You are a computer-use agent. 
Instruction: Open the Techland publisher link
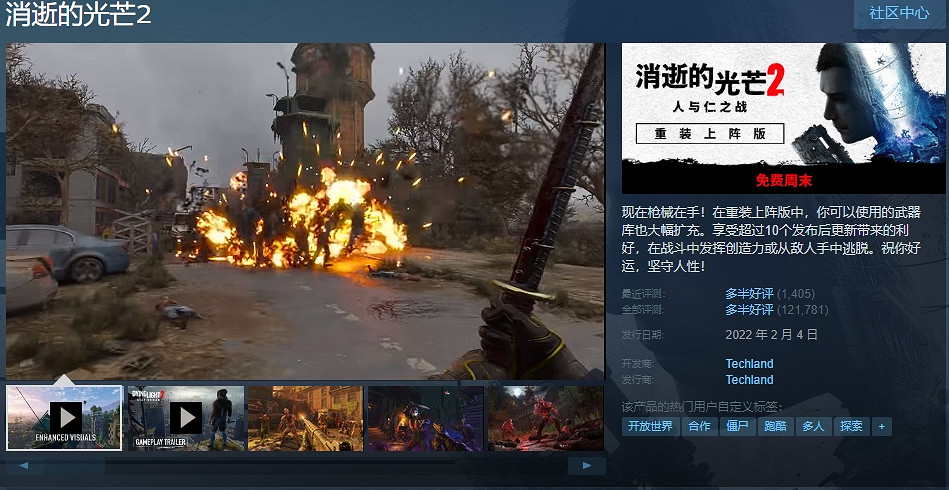pos(749,380)
